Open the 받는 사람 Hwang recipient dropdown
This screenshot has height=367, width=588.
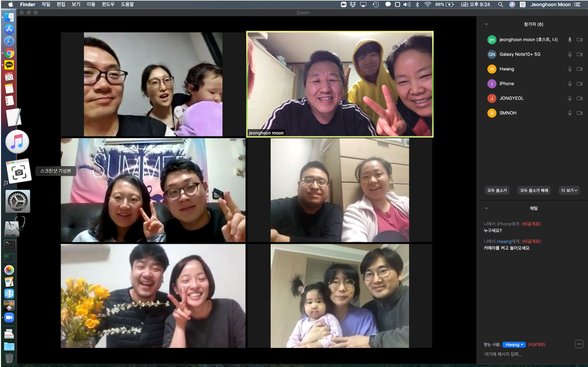[x=514, y=344]
